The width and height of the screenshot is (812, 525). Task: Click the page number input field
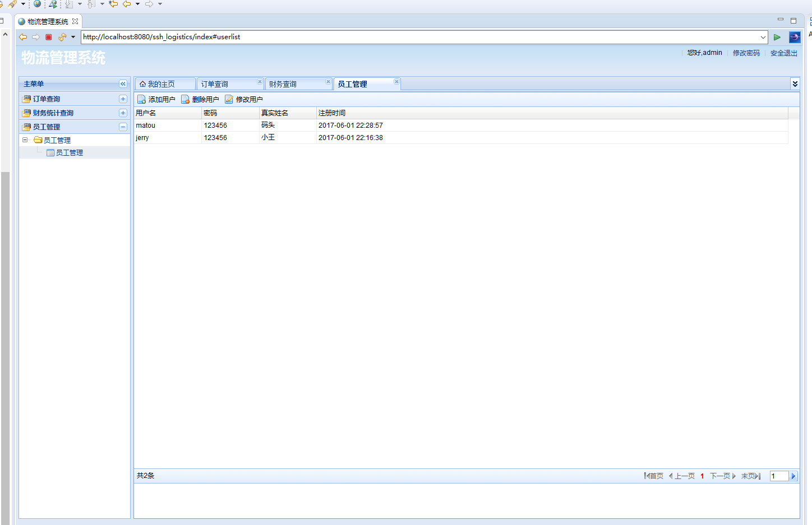coord(779,476)
